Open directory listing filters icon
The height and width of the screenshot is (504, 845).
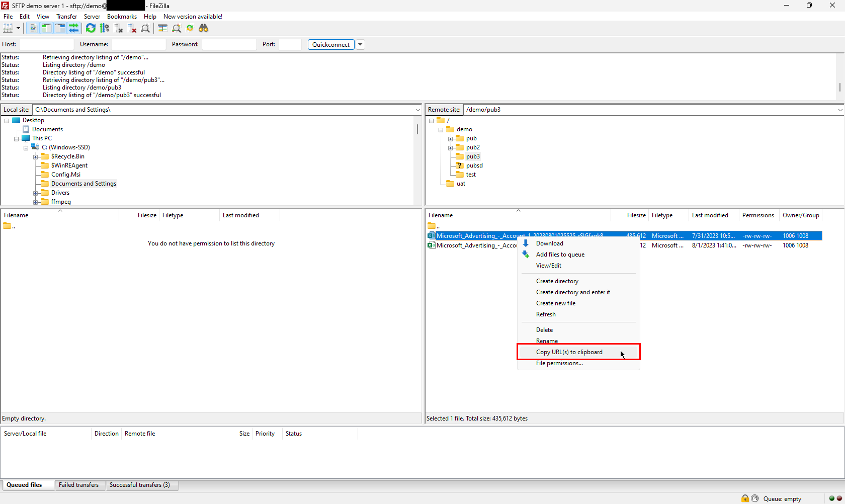point(162,28)
